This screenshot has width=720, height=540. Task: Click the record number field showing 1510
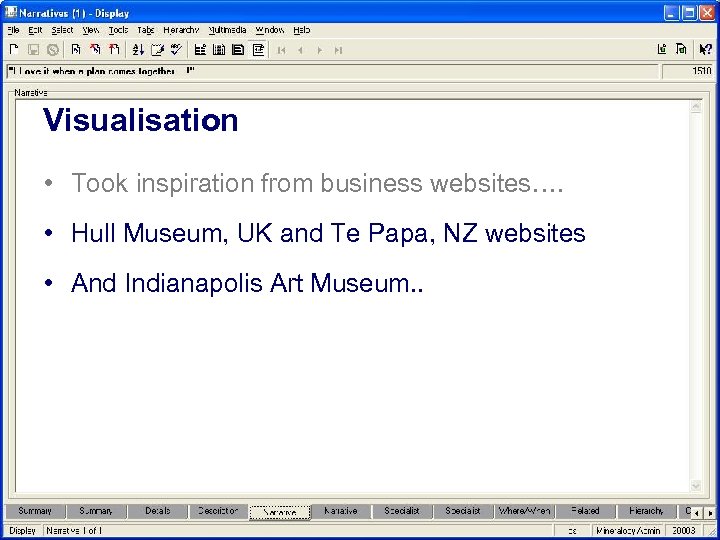(687, 72)
